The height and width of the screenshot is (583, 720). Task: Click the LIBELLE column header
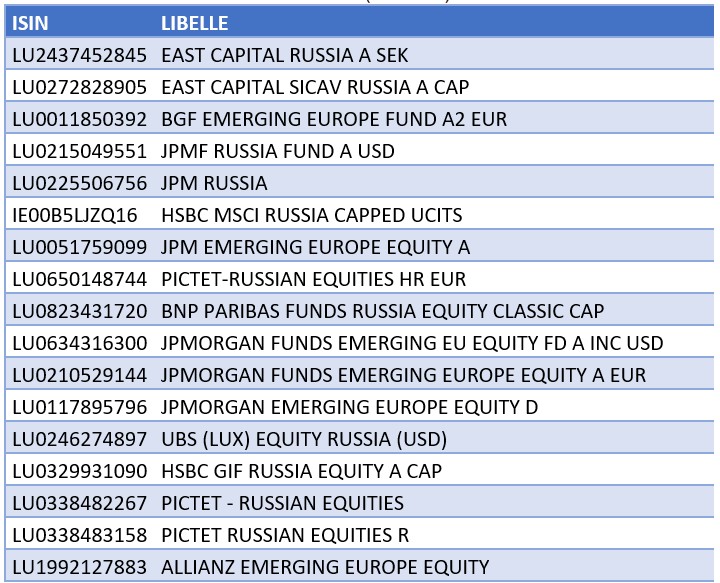pos(195,23)
